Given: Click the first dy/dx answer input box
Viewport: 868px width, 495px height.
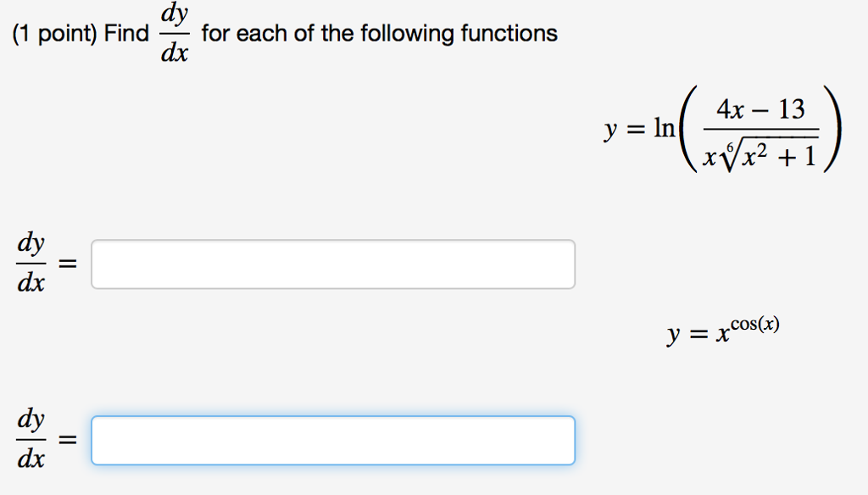Looking at the screenshot, I should coord(333,264).
